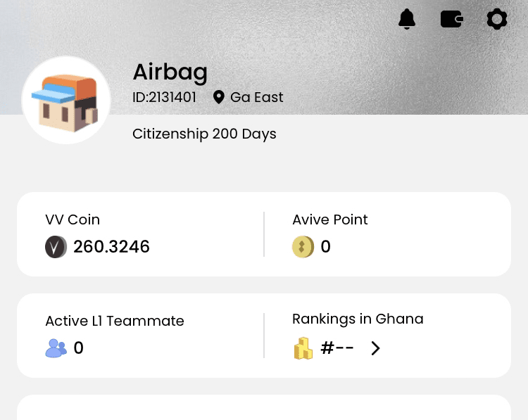The image size is (528, 420).
Task: Click the location pin icon
Action: click(x=219, y=97)
